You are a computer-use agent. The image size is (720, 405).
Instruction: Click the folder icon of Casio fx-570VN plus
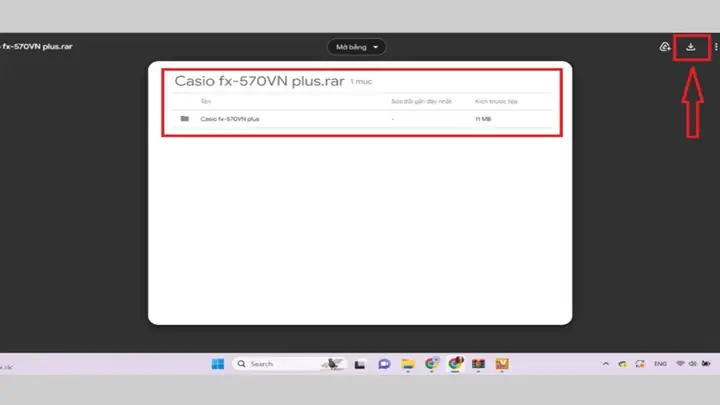185,119
